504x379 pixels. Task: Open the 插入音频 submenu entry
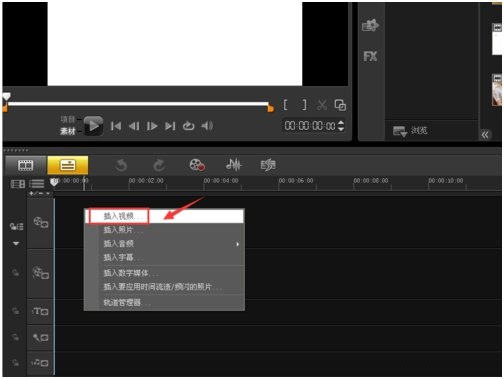[x=164, y=244]
